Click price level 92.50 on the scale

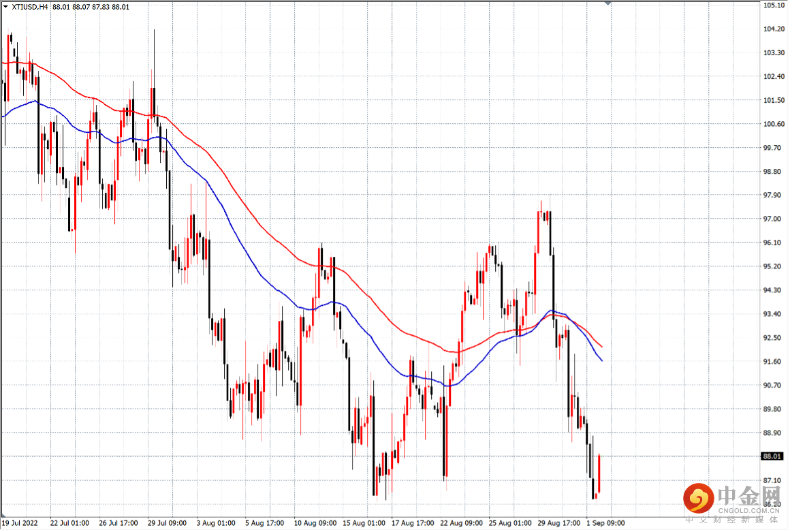tap(774, 338)
